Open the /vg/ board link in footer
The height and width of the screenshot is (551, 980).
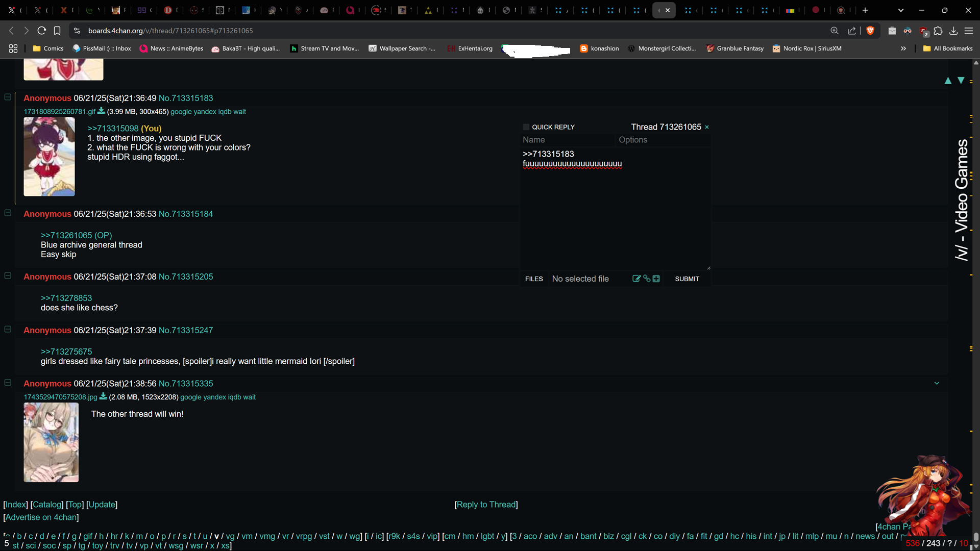point(230,536)
